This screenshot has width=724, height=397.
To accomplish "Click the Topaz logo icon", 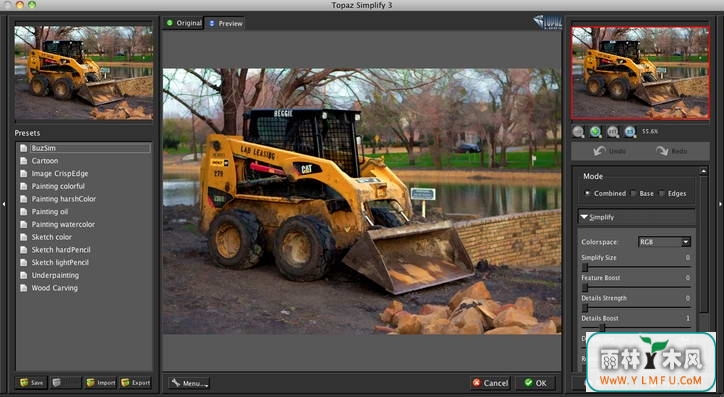I will [548, 22].
